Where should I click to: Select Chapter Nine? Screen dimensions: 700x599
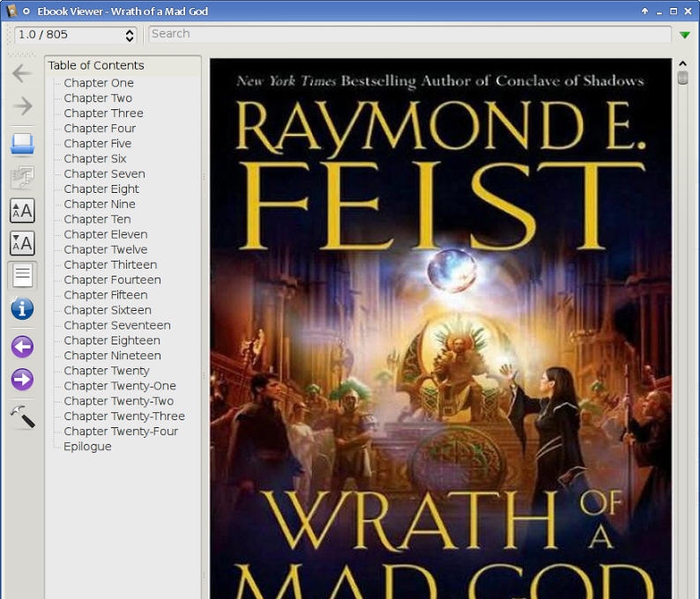click(x=100, y=204)
